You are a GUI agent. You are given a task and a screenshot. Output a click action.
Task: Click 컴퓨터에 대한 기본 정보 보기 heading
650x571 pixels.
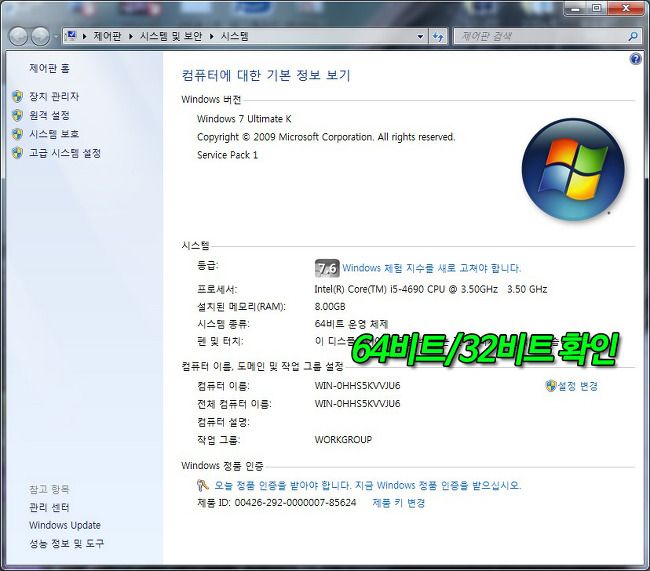266,75
